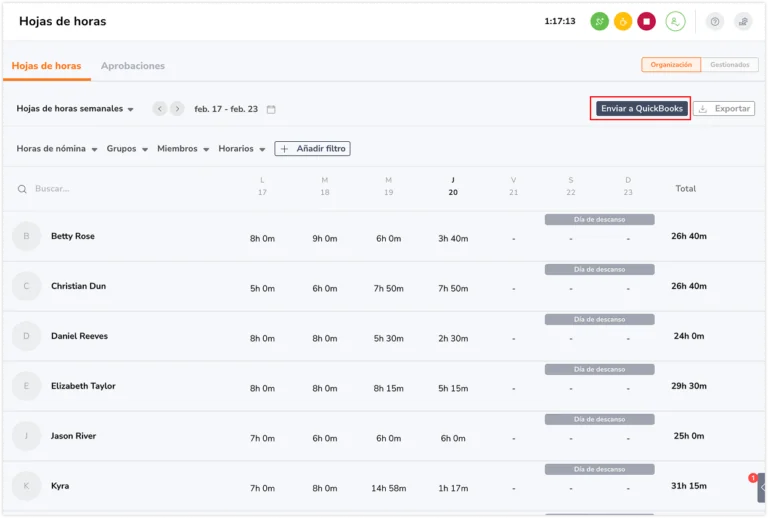The height and width of the screenshot is (518, 768).
Task: Click the yellow break timer icon
Action: pyautogui.click(x=623, y=22)
